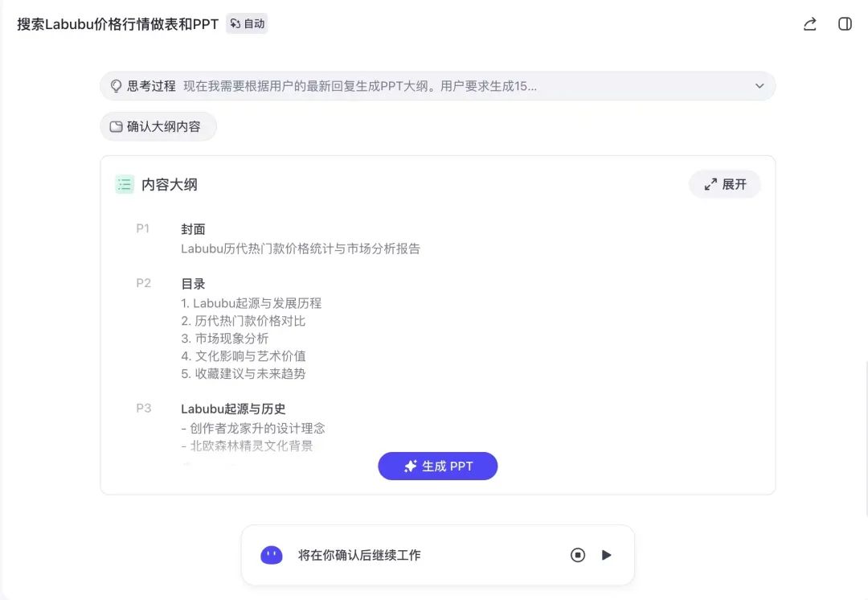The width and height of the screenshot is (868, 600).
Task: Click the P2 page number
Action: [x=143, y=283]
